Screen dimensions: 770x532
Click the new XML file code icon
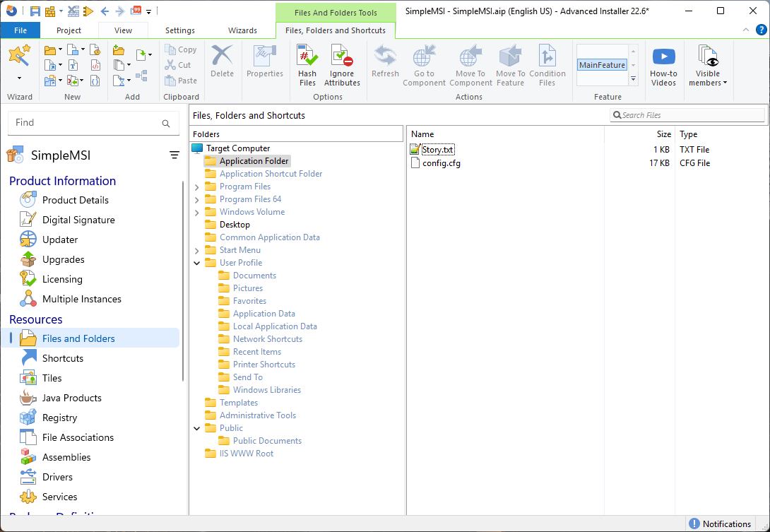point(96,65)
